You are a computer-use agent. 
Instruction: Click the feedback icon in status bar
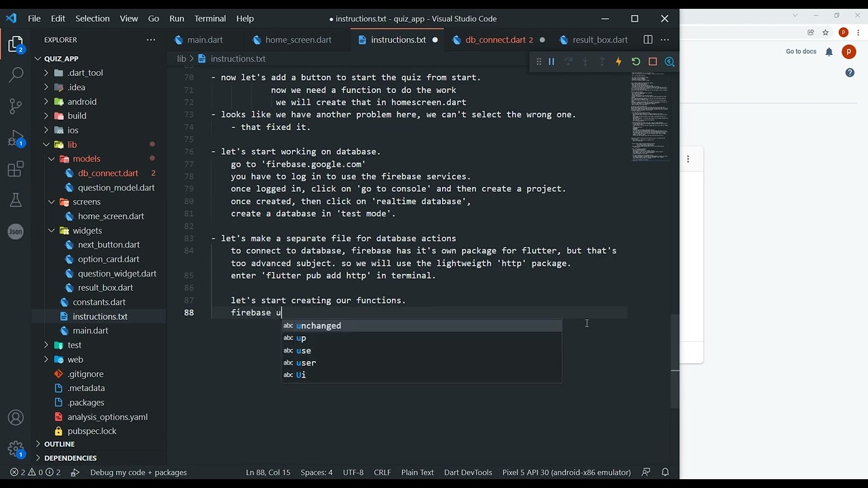[646, 472]
